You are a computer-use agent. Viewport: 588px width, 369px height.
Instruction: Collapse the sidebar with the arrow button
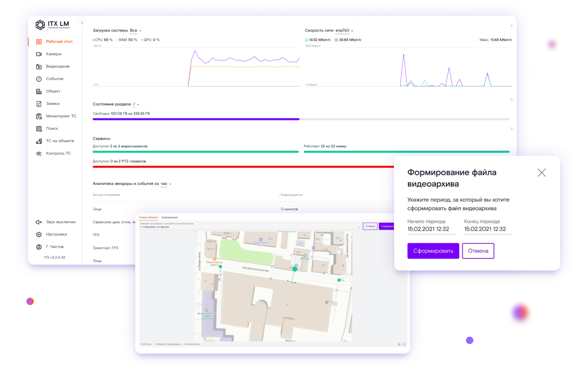click(82, 23)
